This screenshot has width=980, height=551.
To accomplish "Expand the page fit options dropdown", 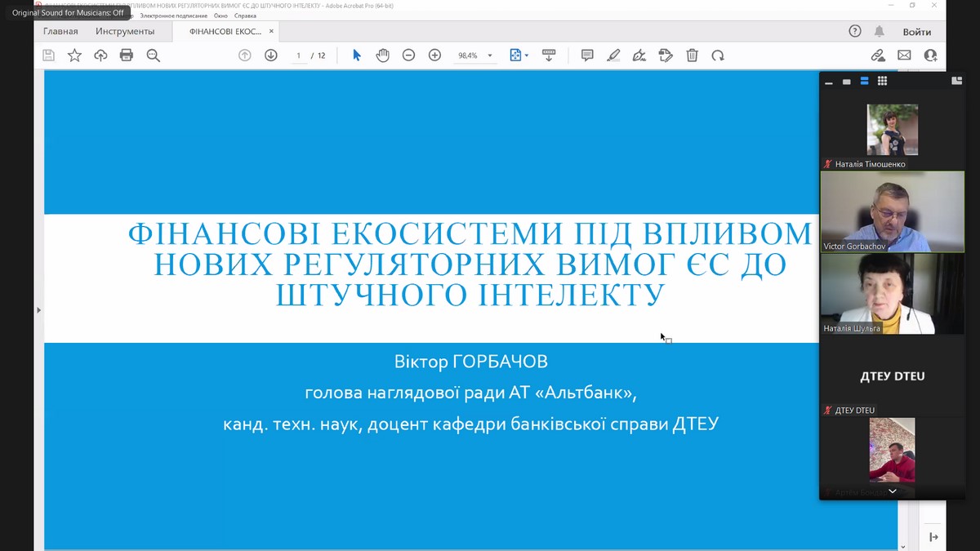I will (x=527, y=56).
